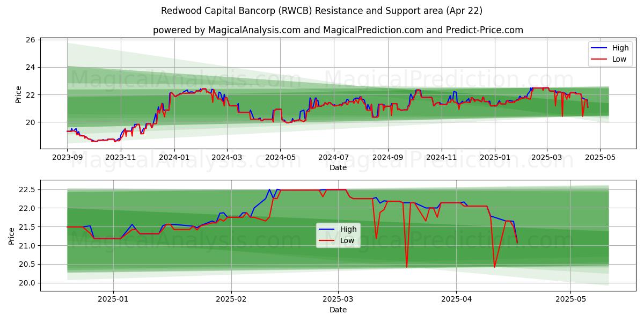Click the '2023-09' date tick label
The image size is (644, 322).
67,158
